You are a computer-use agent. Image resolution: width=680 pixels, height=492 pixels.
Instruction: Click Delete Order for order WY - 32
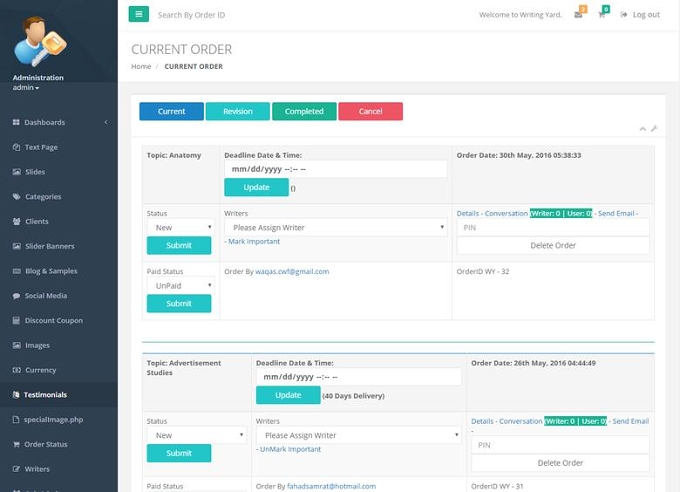(x=553, y=246)
